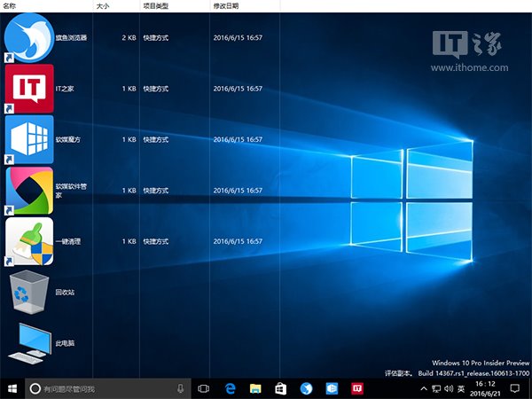Open Microsoft Edge from the taskbar

point(229,388)
